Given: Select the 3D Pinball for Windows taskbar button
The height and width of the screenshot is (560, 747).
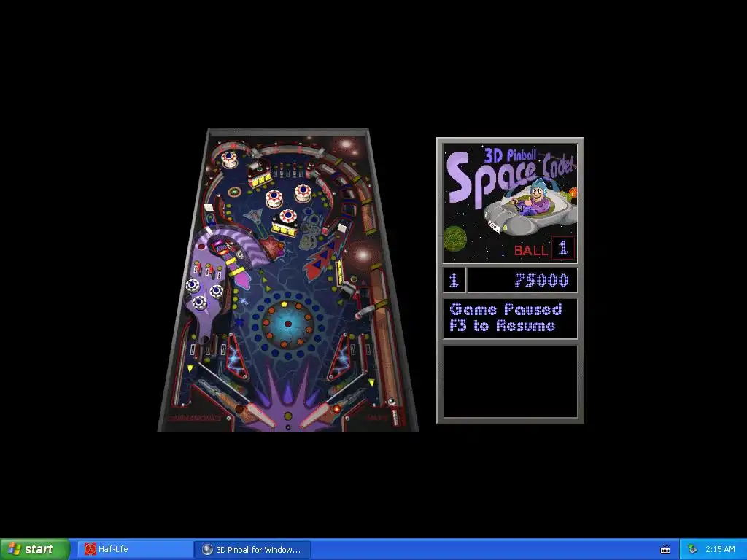Looking at the screenshot, I should click(x=252, y=550).
